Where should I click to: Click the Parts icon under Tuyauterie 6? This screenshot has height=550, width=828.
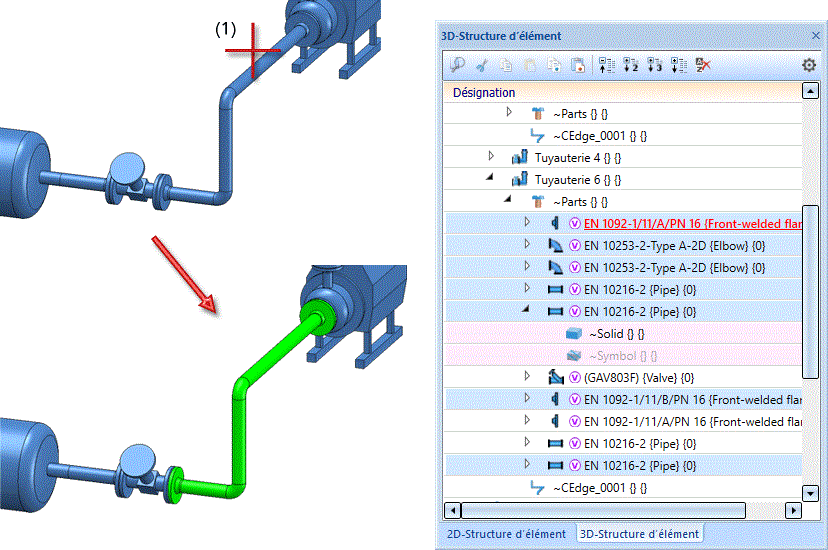[538, 202]
